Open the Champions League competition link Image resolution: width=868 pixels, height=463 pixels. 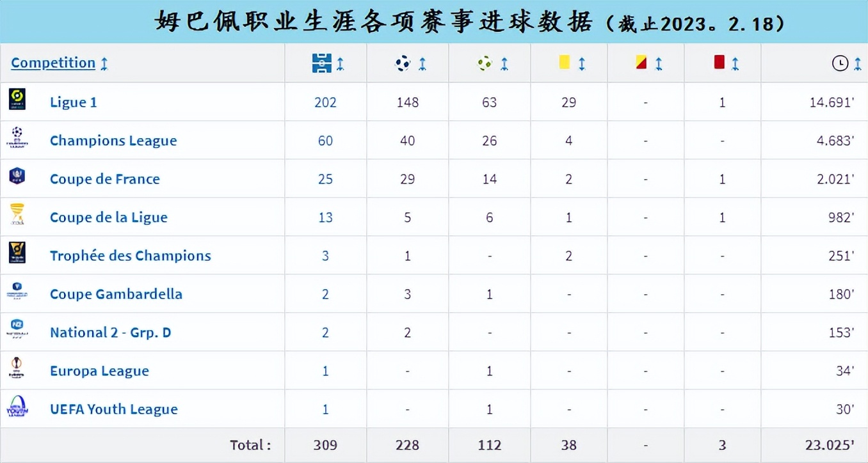click(x=113, y=141)
